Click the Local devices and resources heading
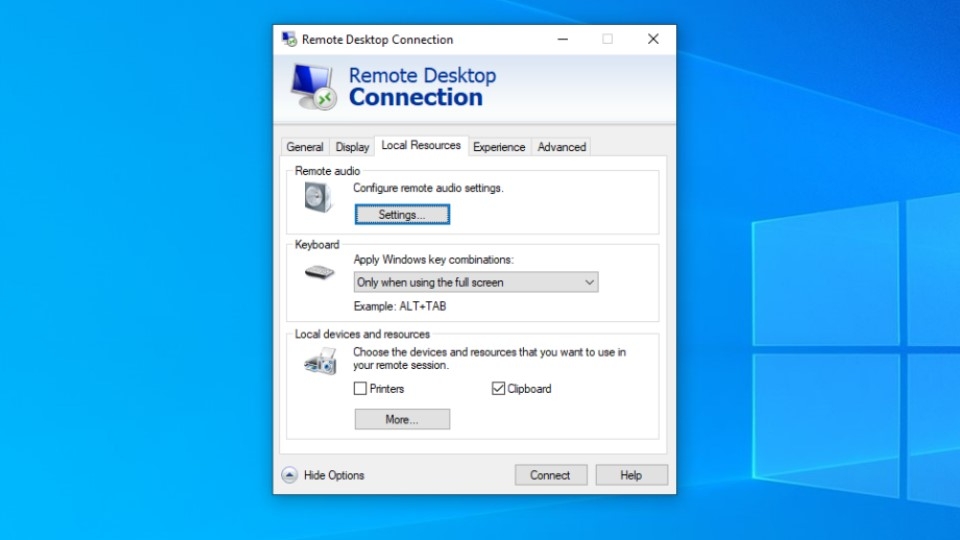Viewport: 960px width, 540px height. click(362, 334)
